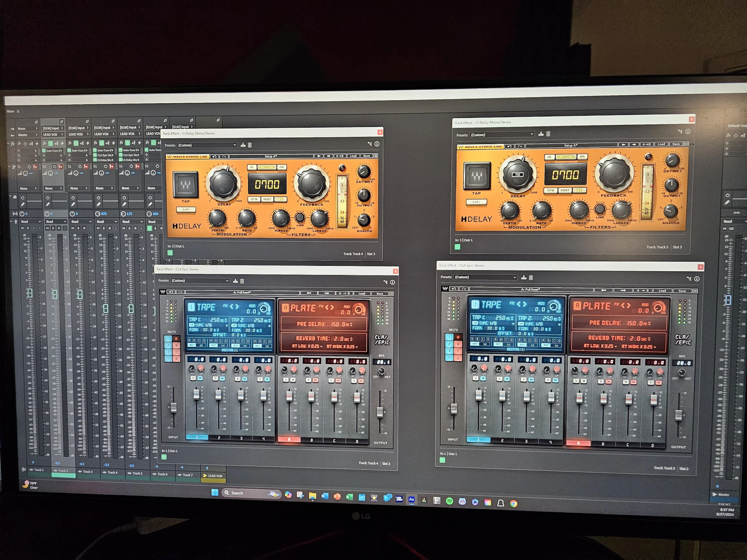Click the Mixer panel menu icon
The height and width of the screenshot is (560, 747).
[18, 111]
